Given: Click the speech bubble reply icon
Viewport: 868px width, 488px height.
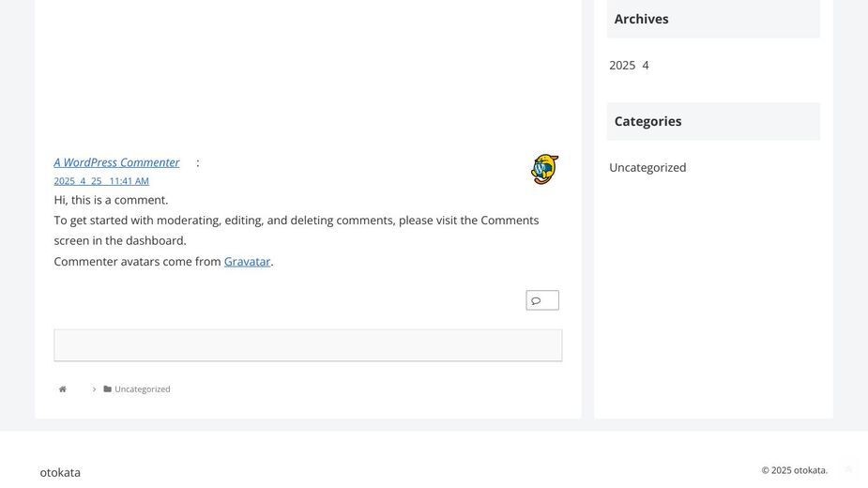Looking at the screenshot, I should (536, 300).
